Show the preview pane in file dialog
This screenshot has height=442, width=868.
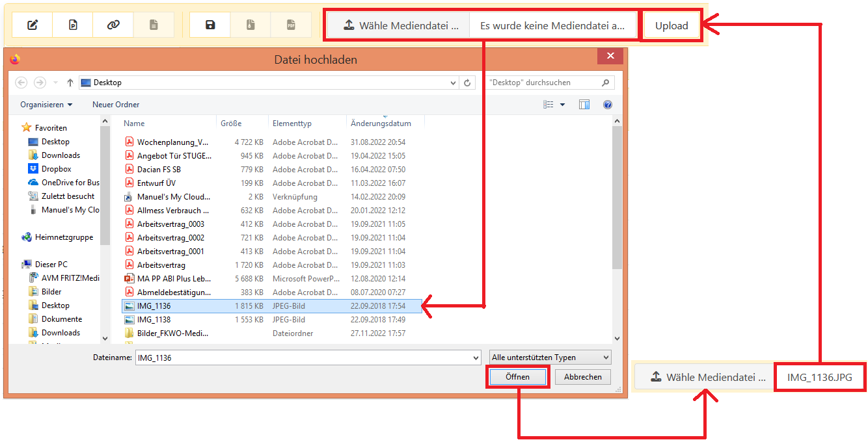[x=584, y=105]
